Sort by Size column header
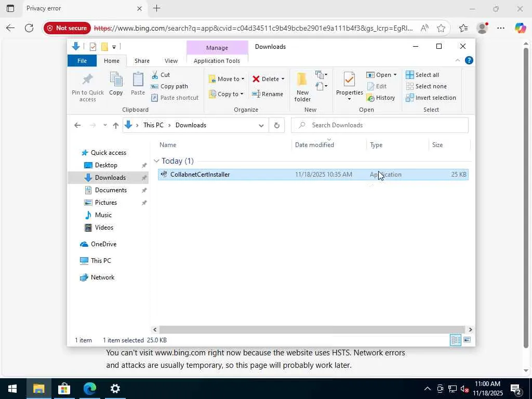The width and height of the screenshot is (532, 399). pos(449,145)
